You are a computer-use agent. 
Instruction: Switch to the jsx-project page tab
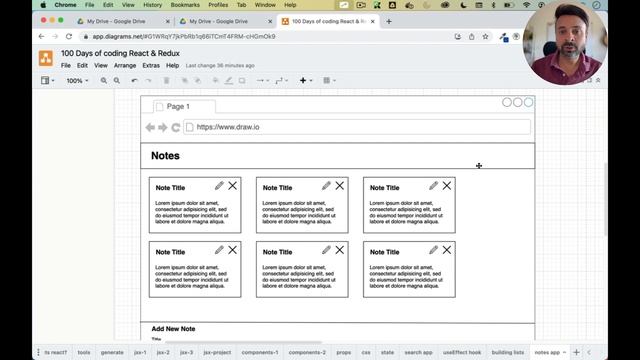(x=217, y=352)
